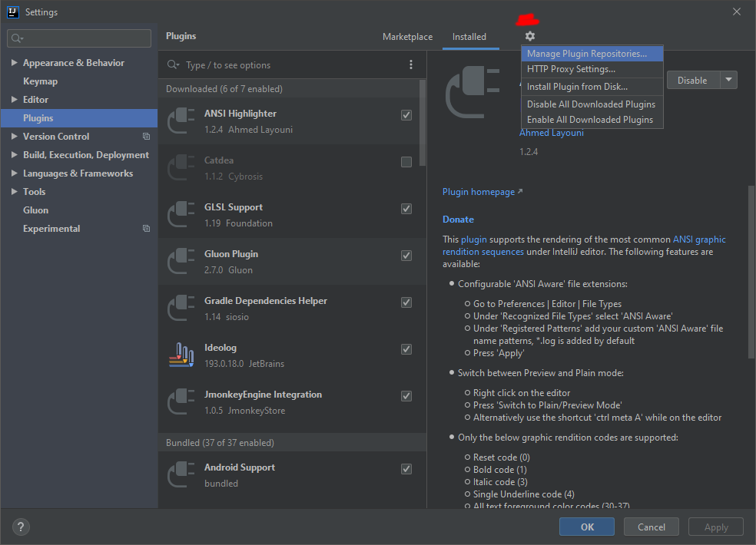Switch to the Marketplace tab

pos(407,37)
